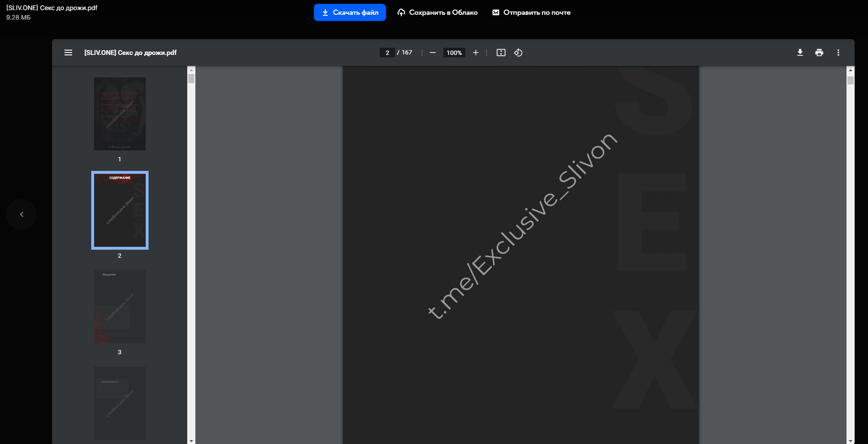
Task: Zoom out with the minus icon
Action: tap(433, 53)
